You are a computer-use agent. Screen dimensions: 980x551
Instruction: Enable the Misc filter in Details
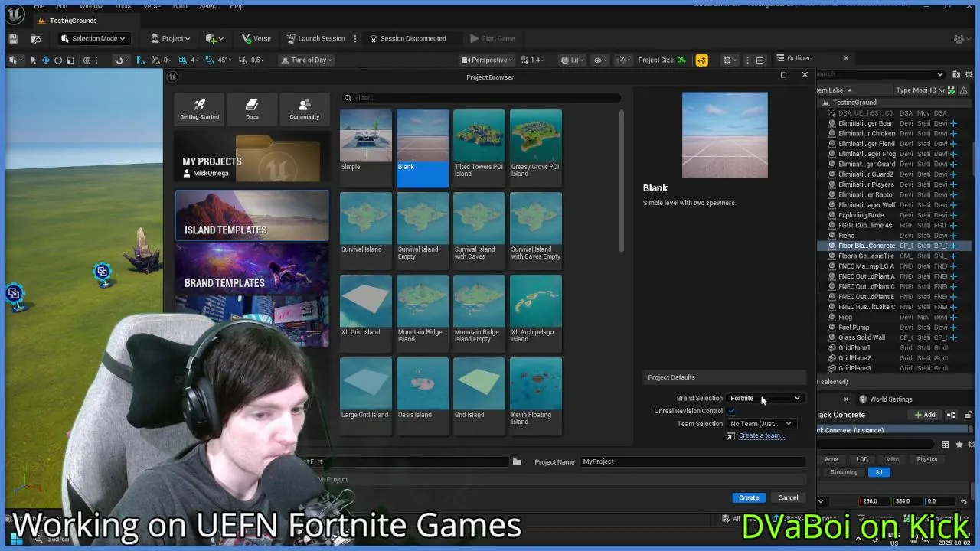coord(892,459)
